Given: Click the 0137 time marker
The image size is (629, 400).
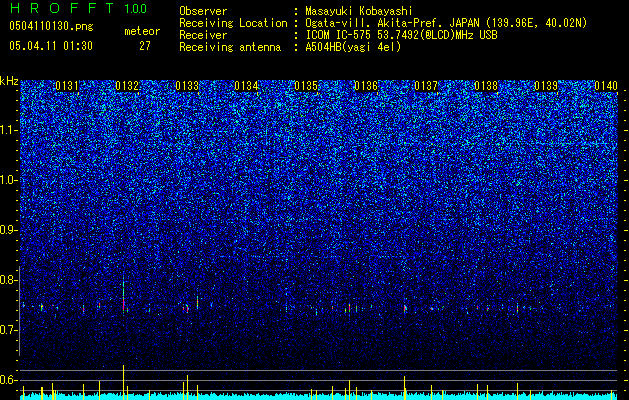Looking at the screenshot, I should coord(426,86).
